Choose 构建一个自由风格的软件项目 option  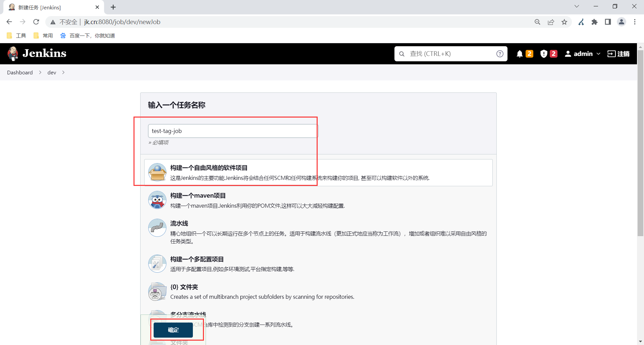click(x=318, y=172)
